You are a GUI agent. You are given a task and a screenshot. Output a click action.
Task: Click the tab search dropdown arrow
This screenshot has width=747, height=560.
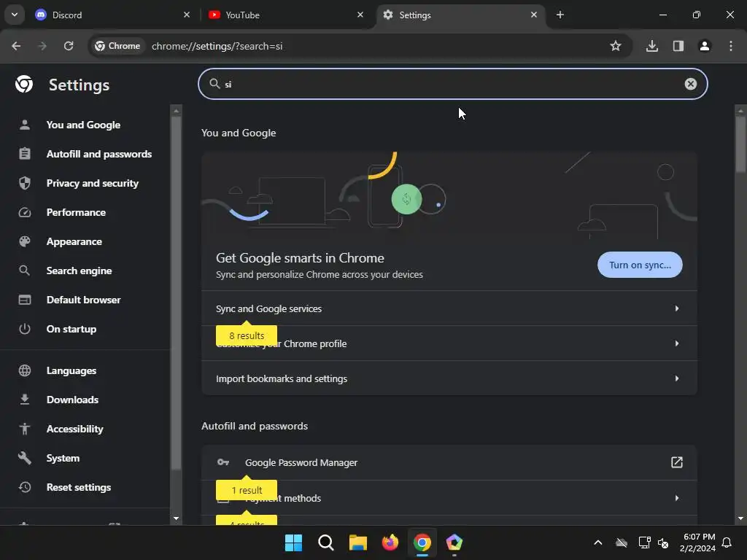(x=15, y=15)
